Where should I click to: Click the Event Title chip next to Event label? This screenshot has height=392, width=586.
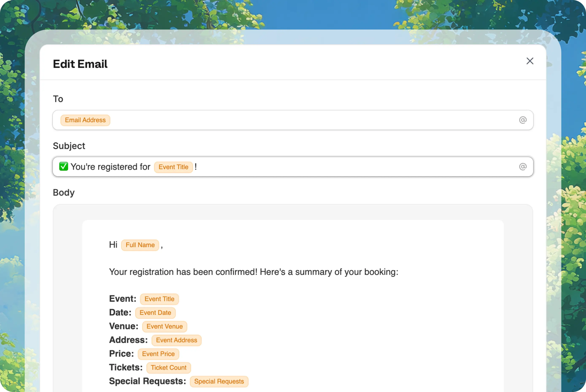click(159, 299)
